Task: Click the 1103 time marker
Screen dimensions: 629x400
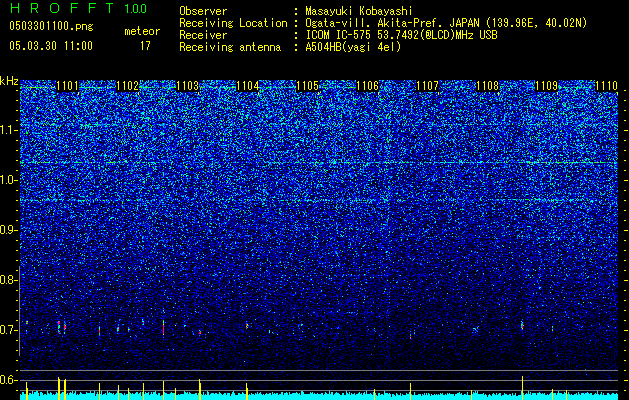Action: (187, 86)
